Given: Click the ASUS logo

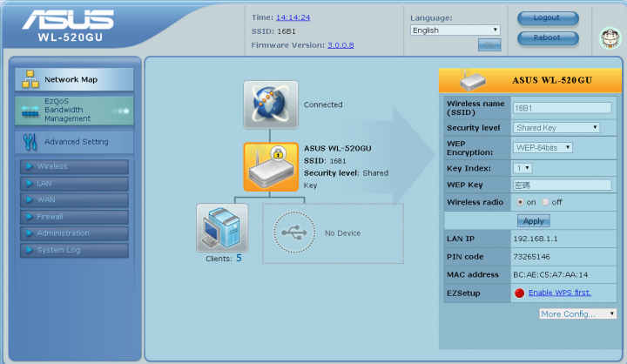Looking at the screenshot, I should (x=68, y=20).
